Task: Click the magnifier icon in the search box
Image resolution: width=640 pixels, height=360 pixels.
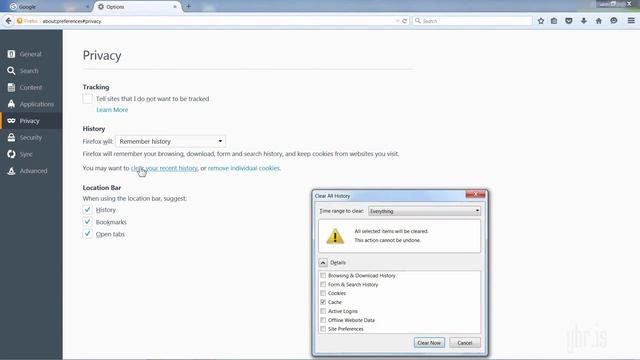Action: (x=418, y=21)
